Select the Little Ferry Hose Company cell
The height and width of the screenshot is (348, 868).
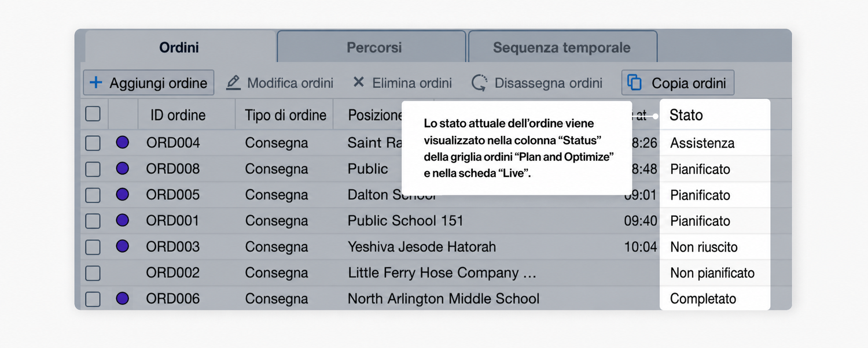[x=442, y=273]
